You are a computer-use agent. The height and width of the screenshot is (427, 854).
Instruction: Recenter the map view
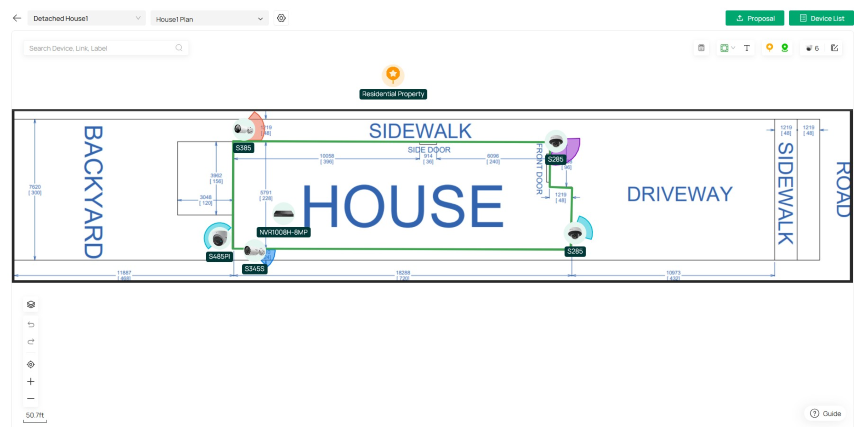(30, 364)
